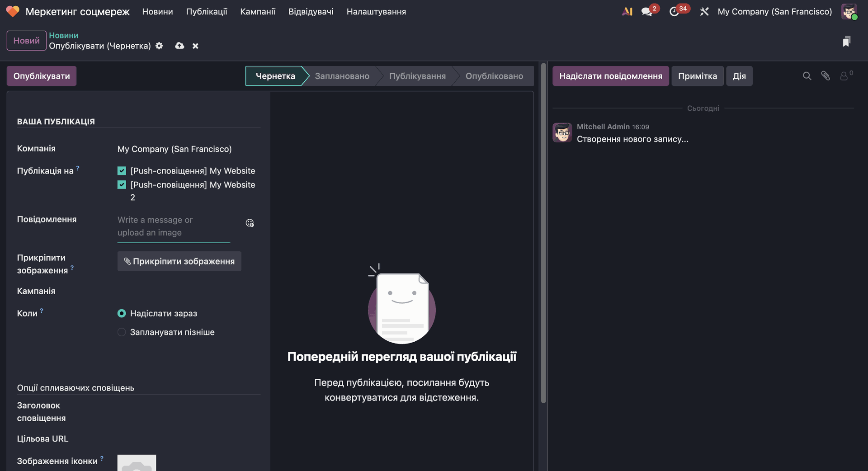Uncheck [Push-сповіщення] My Website 2 checkbox
Image resolution: width=868 pixels, height=471 pixels.
pos(122,185)
